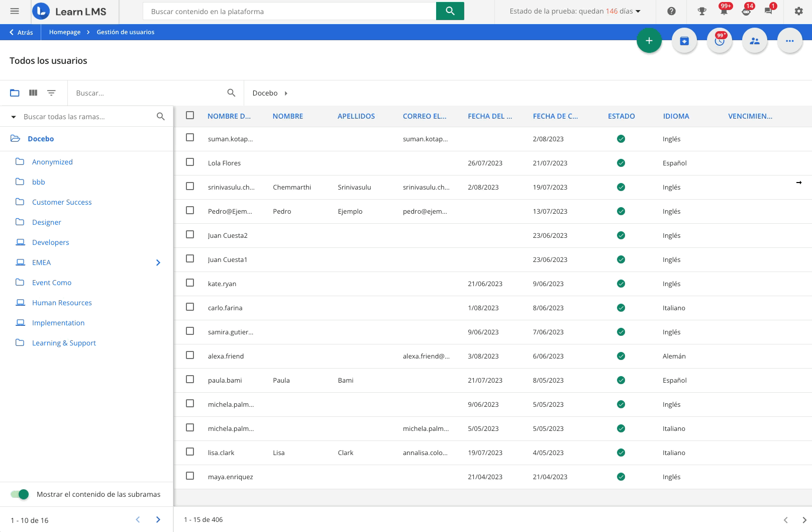
Task: Select the checkbox for Lola Flores
Action: (190, 162)
